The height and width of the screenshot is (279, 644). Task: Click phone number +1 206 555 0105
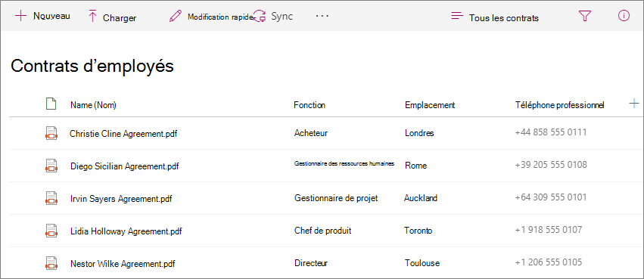pyautogui.click(x=549, y=262)
